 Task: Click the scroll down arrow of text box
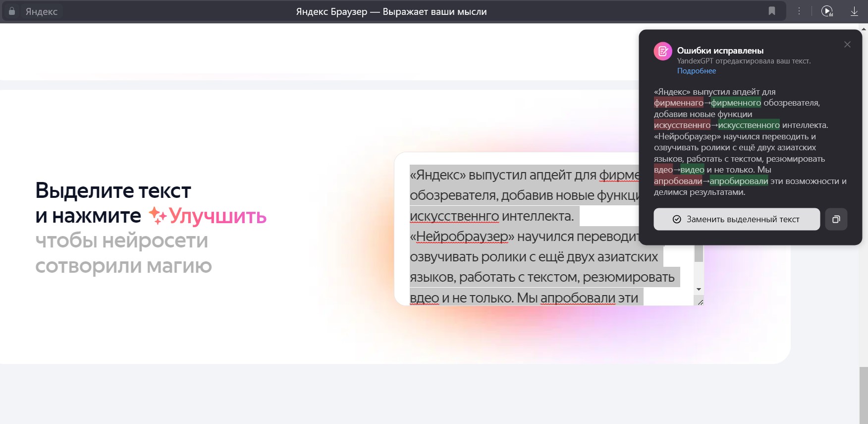point(699,289)
